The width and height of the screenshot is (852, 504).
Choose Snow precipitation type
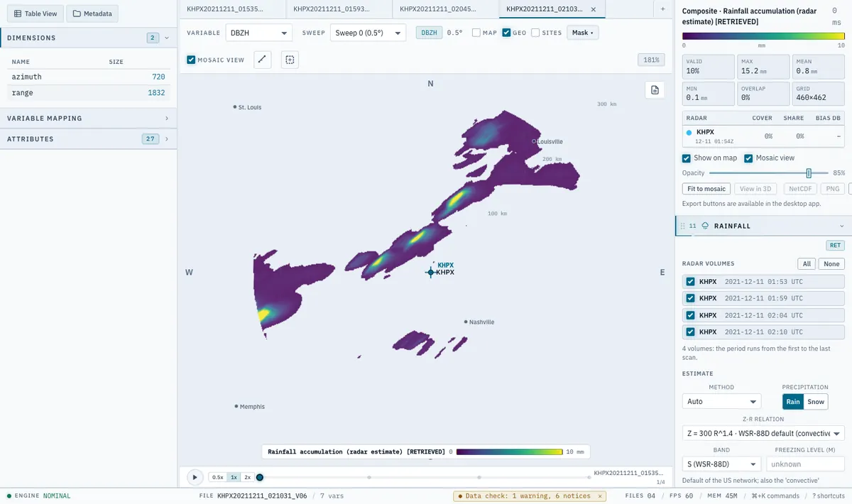[x=816, y=402]
